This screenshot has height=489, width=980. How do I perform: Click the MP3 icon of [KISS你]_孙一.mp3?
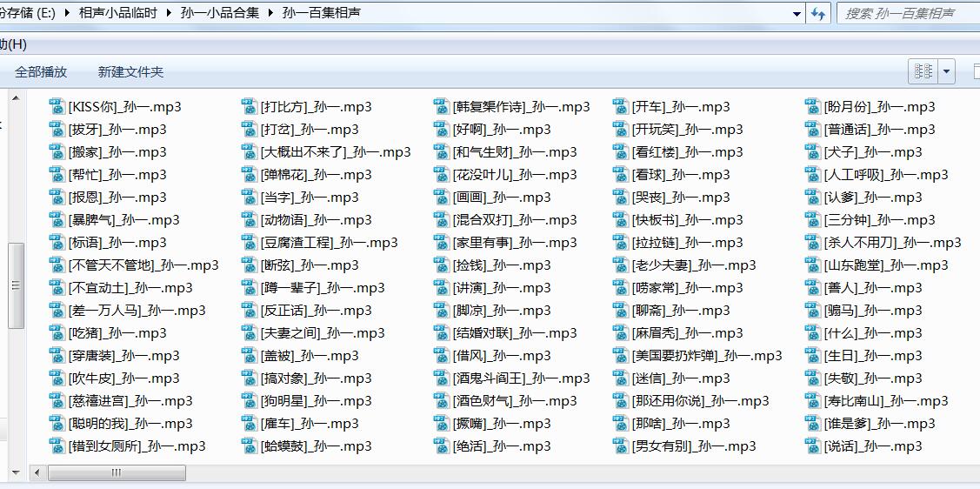coord(57,106)
